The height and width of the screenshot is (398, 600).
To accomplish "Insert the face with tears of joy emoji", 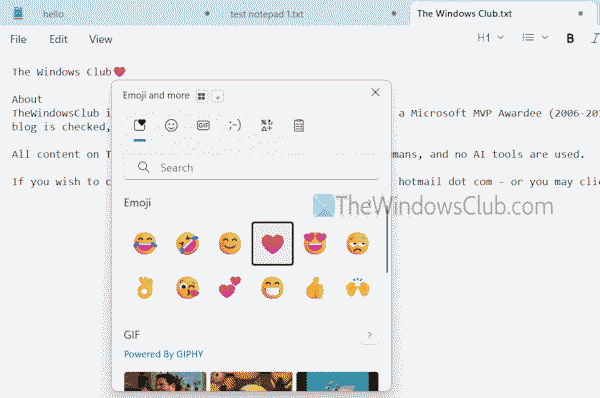I will point(145,243).
